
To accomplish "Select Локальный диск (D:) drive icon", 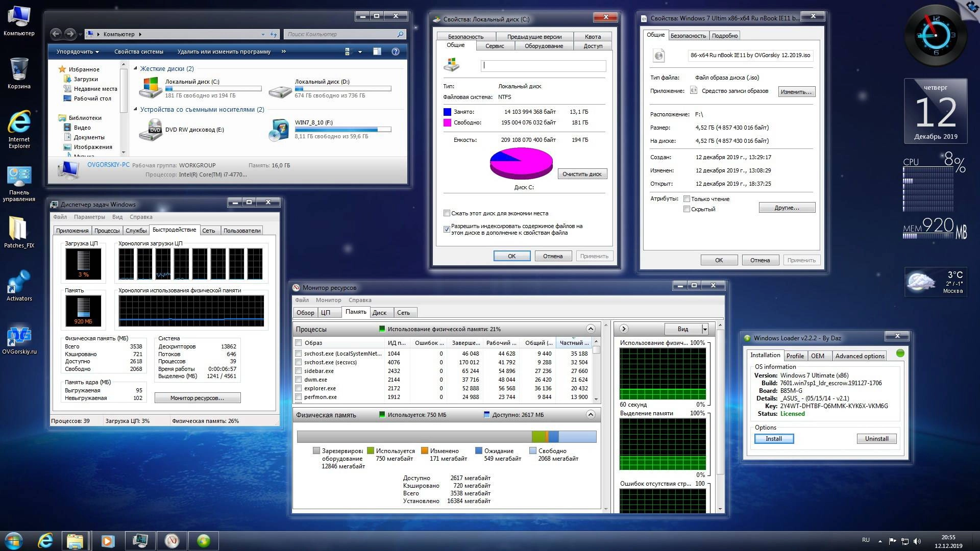I will tap(280, 91).
